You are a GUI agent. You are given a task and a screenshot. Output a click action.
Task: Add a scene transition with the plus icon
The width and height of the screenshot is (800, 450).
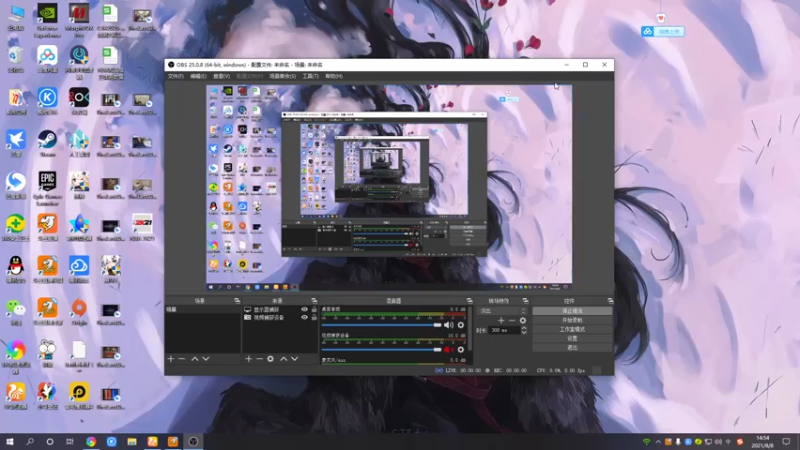click(x=501, y=320)
